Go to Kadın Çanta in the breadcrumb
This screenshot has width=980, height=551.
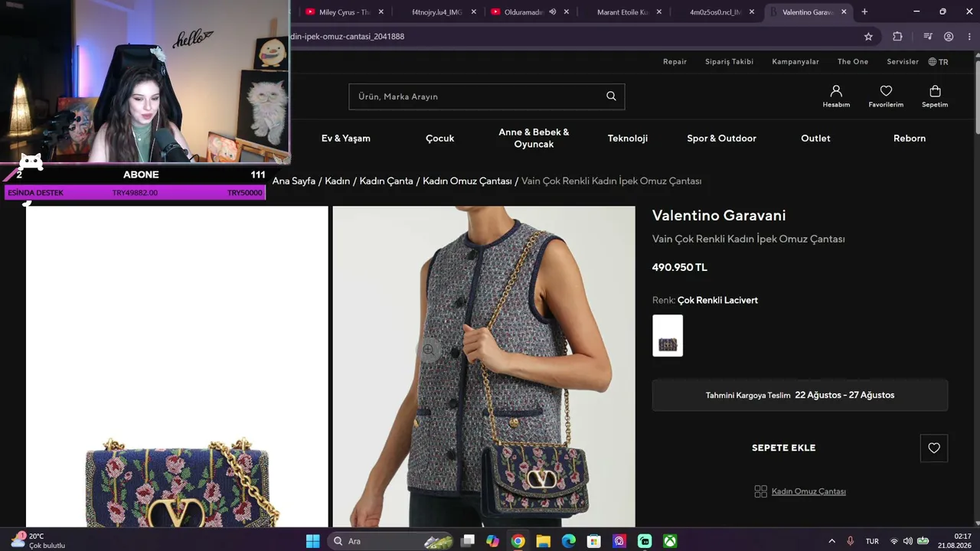(386, 181)
